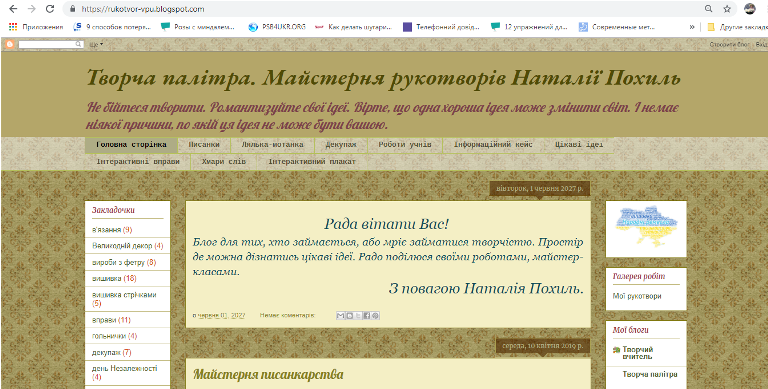Share post to Pinterest icon
768x389 pixels.
coord(375,316)
